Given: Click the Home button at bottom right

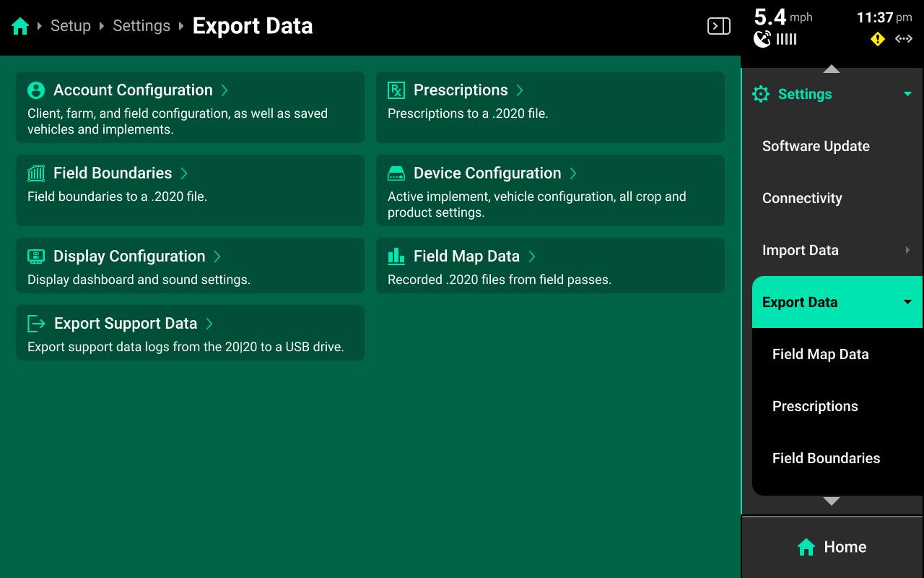Looking at the screenshot, I should [832, 547].
